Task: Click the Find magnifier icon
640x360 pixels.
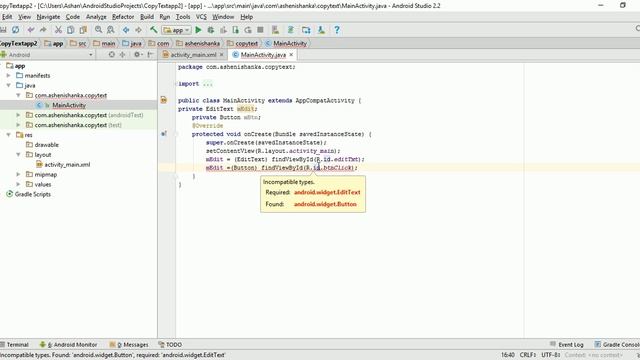Action: coord(98,30)
